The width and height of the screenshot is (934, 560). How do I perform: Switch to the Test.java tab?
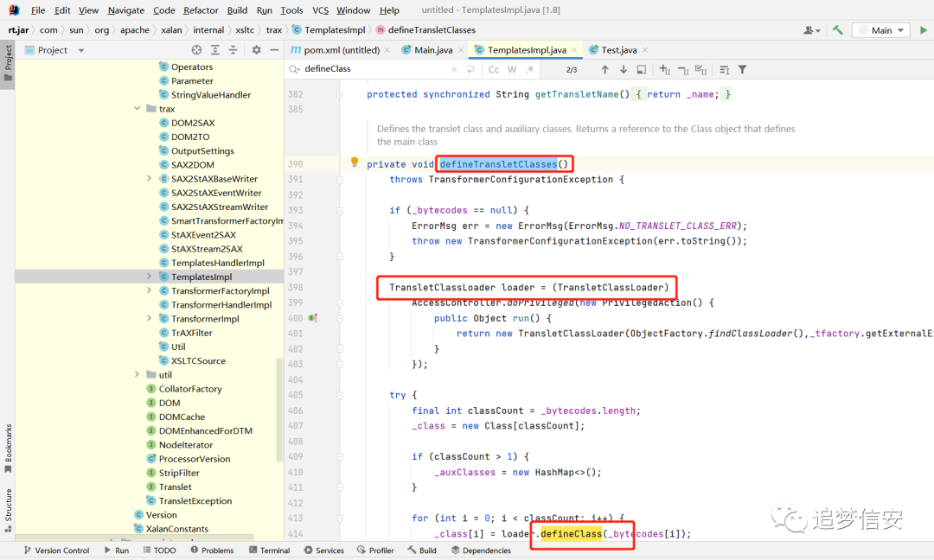point(619,50)
